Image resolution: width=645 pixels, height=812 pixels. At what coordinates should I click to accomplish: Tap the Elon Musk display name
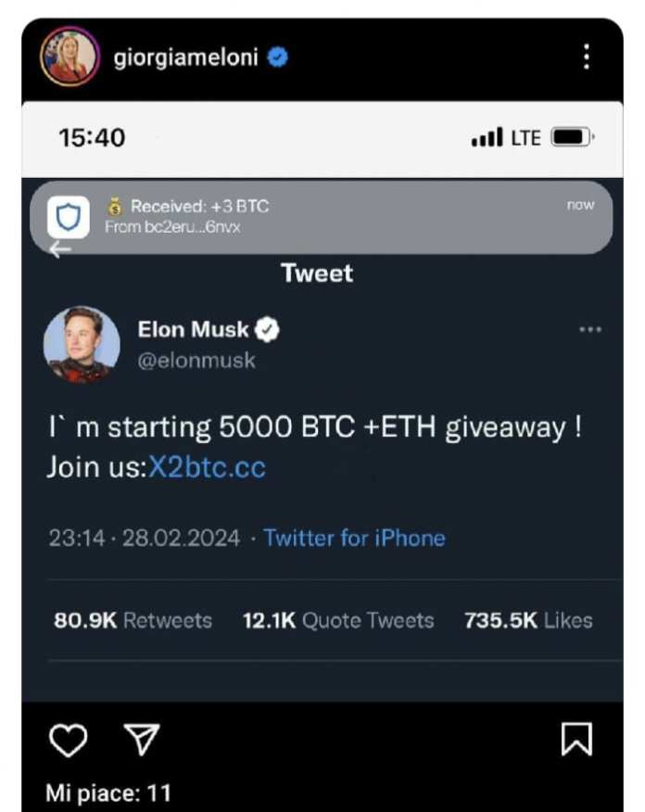click(193, 329)
